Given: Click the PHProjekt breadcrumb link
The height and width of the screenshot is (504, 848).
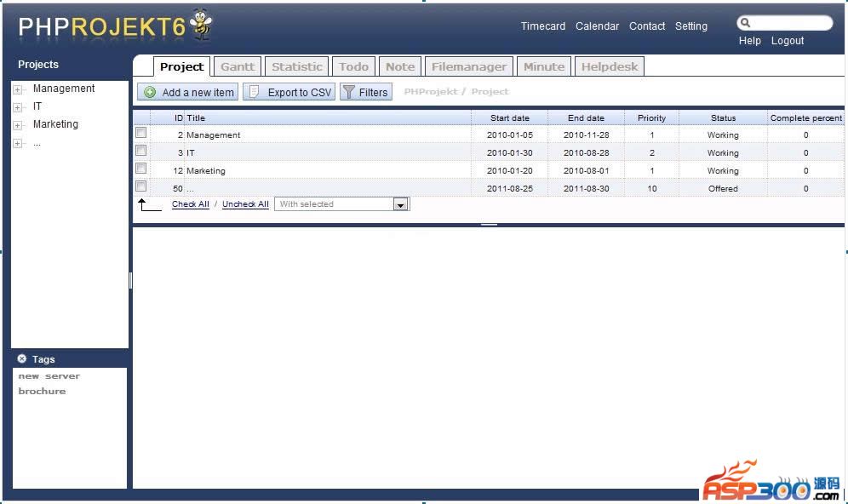Looking at the screenshot, I should (x=431, y=91).
